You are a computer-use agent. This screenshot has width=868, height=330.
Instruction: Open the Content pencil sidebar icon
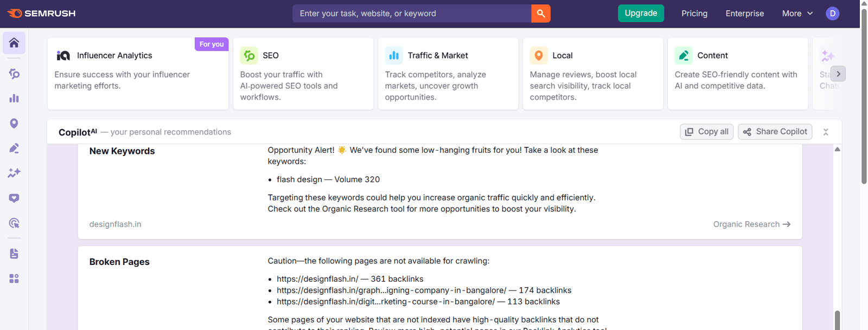pyautogui.click(x=14, y=148)
